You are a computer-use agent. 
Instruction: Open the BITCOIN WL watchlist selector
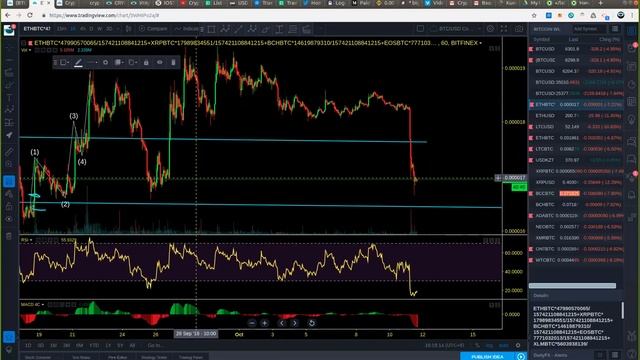click(547, 29)
